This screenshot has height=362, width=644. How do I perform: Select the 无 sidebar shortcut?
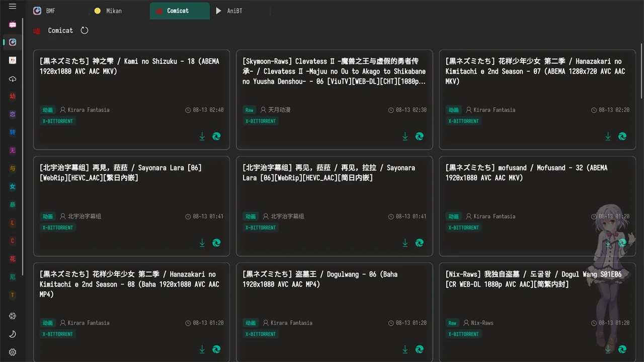coord(13,150)
